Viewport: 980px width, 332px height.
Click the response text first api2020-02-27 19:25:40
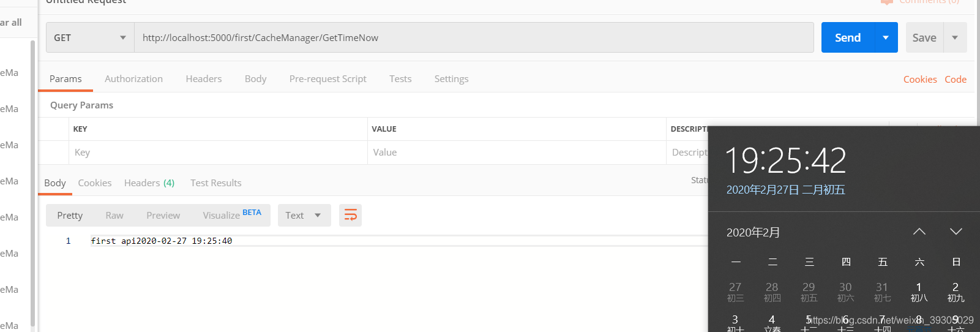click(x=162, y=241)
